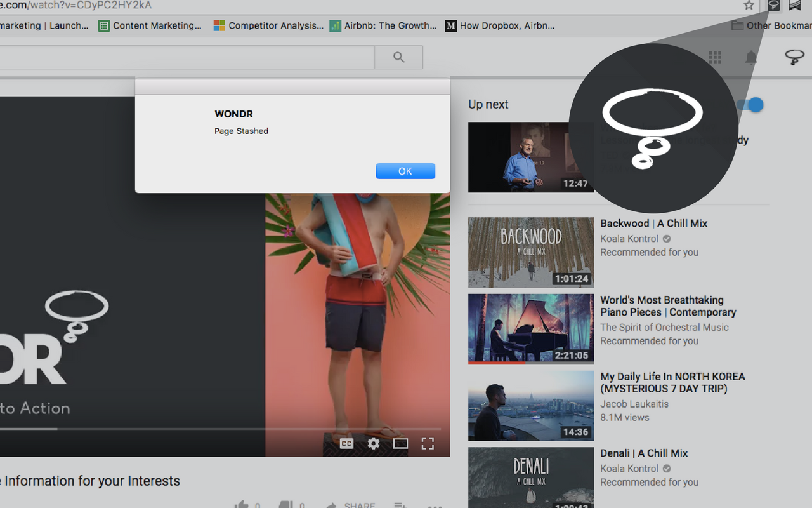Like the video with the thumbs-up icon
Viewport: 812px width, 508px height.
[242, 505]
